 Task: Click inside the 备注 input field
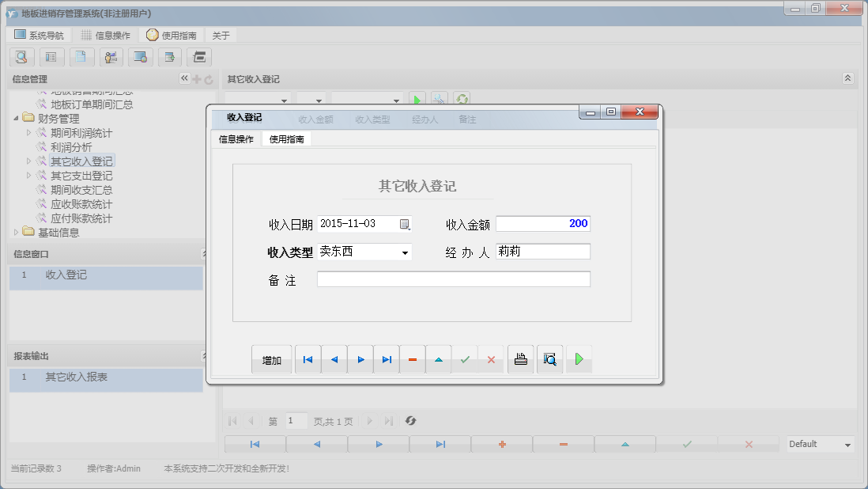click(x=453, y=279)
